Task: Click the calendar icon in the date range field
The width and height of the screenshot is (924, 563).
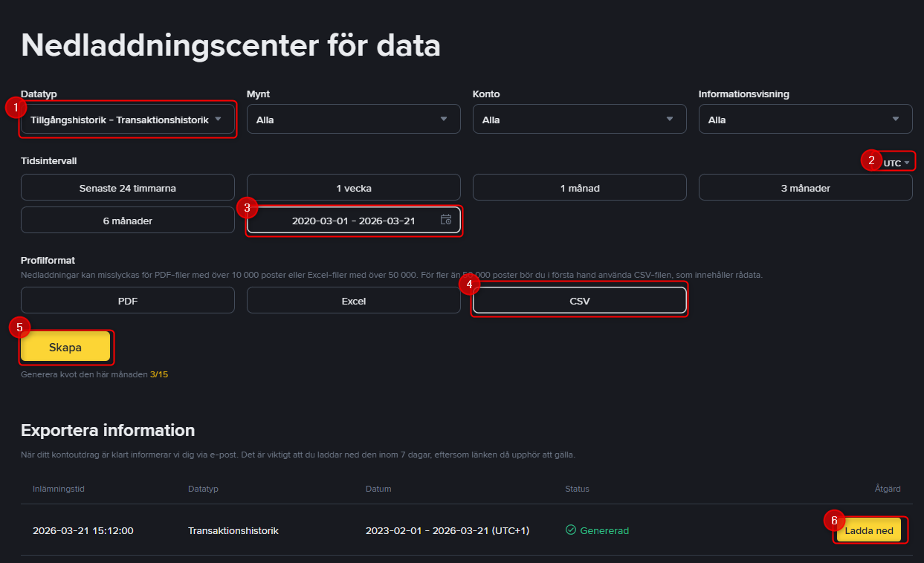Action: (446, 220)
